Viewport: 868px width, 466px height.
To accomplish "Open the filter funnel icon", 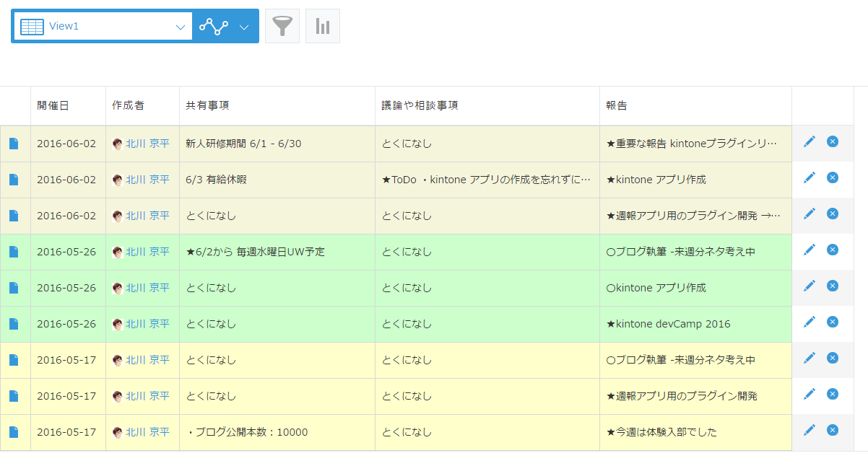I will pos(282,27).
